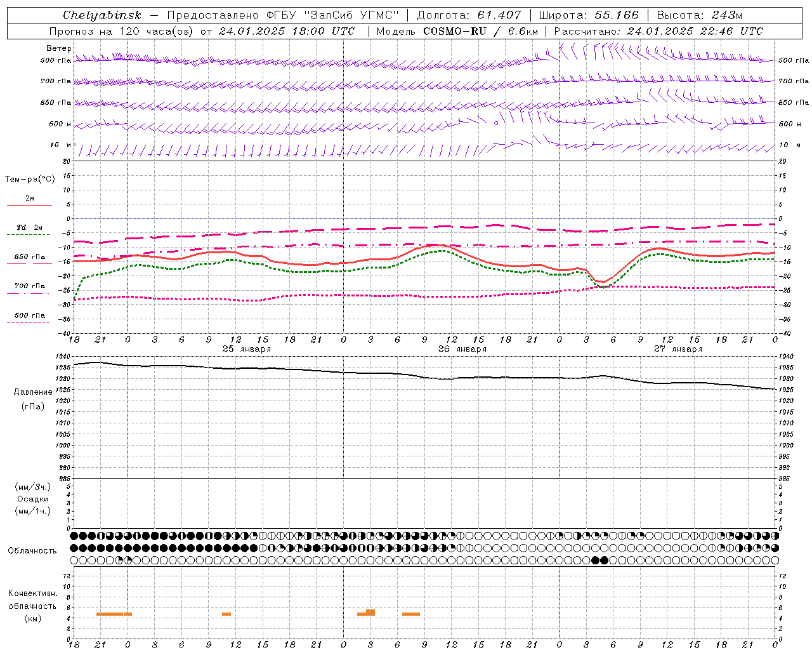This screenshot has height=650, width=812.
Task: Click the "Прогноз на 120 часа(ов)" forecast text
Action: coord(122,31)
